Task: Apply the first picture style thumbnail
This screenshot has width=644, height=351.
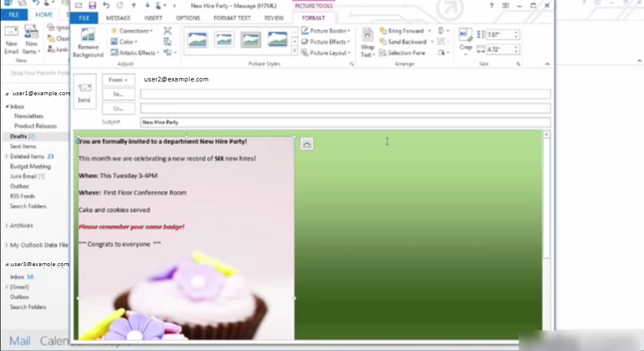Action: pos(197,40)
